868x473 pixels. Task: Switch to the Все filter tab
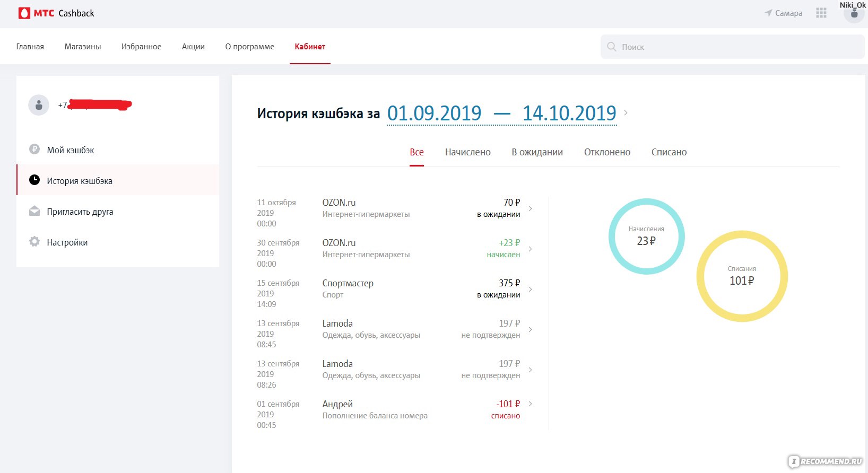pos(416,152)
